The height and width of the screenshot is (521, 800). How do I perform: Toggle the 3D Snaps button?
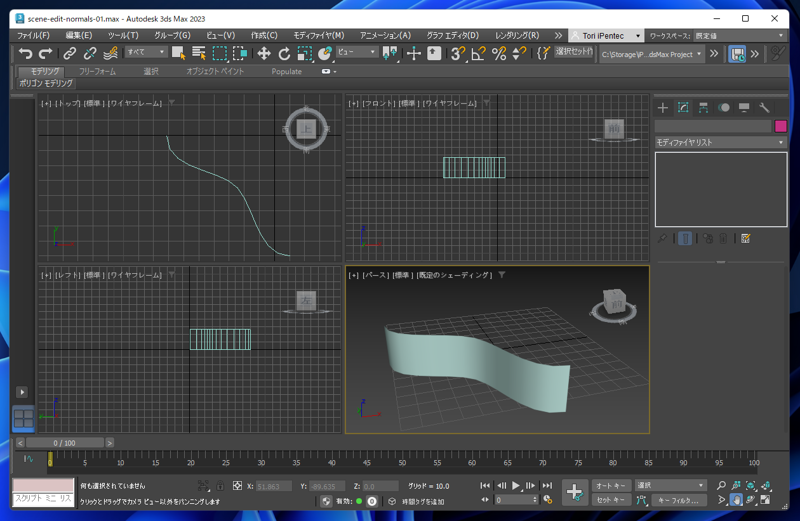pos(457,53)
